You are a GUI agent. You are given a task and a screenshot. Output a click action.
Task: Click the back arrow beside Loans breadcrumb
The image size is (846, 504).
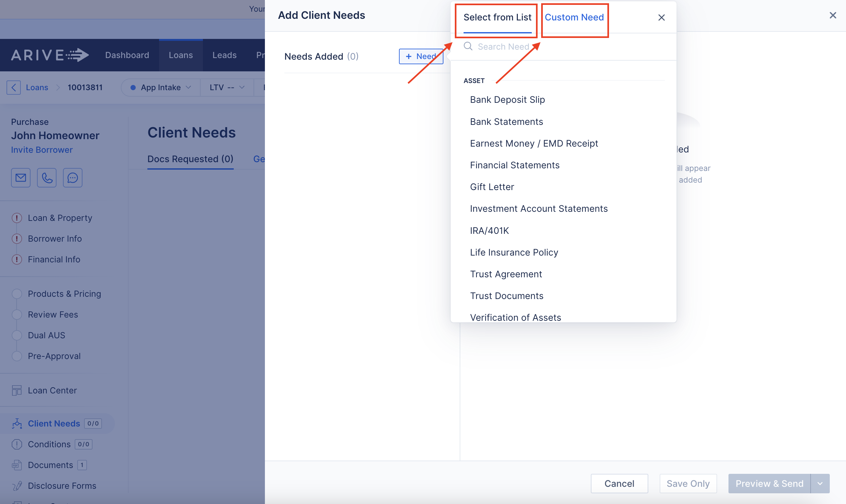coord(14,87)
